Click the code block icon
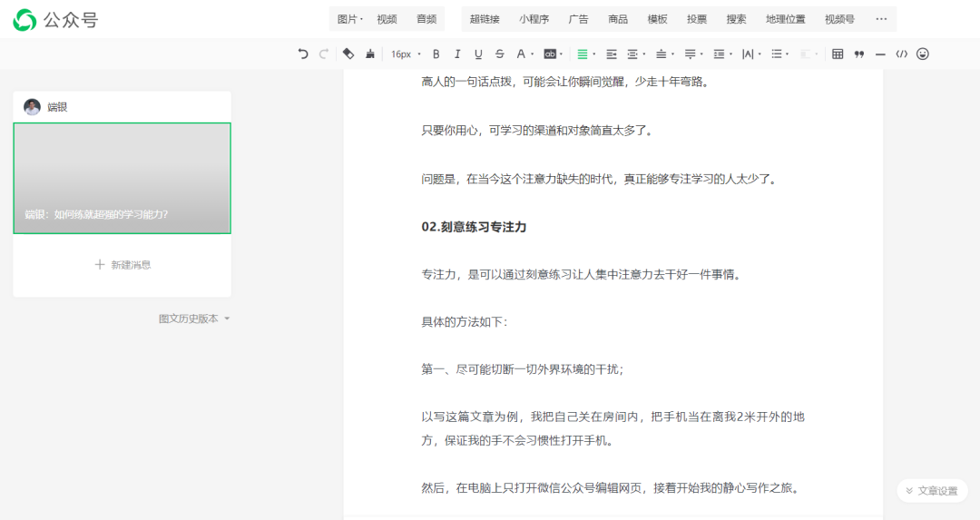980x520 pixels. click(x=901, y=54)
